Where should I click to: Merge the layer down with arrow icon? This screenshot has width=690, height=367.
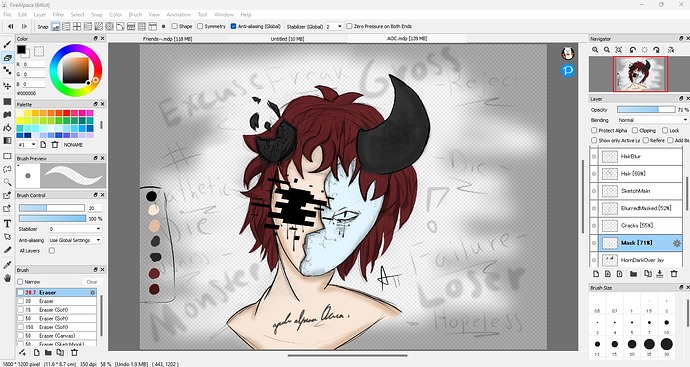point(660,274)
